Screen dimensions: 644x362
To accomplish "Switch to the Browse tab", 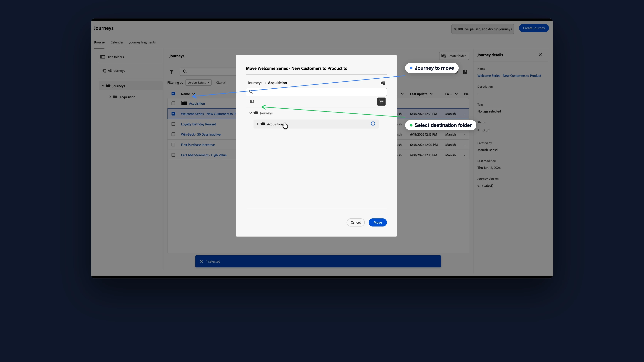I will (x=99, y=42).
